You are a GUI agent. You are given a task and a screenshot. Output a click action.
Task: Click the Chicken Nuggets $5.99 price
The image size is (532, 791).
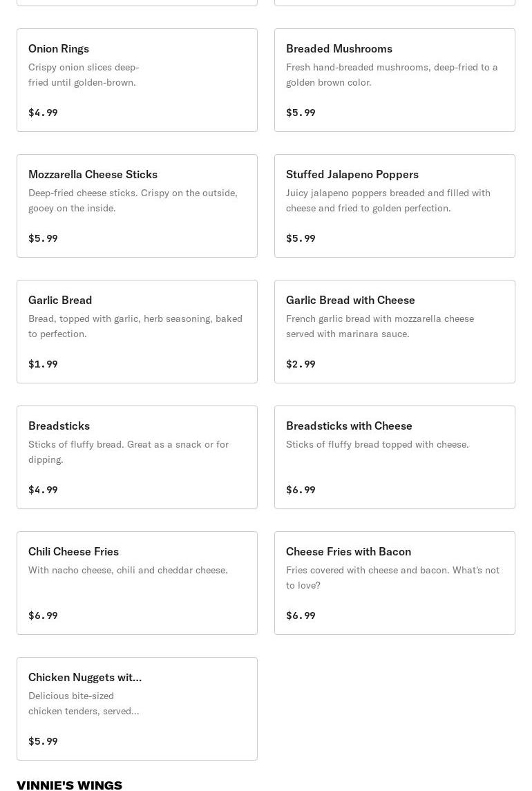[43, 741]
